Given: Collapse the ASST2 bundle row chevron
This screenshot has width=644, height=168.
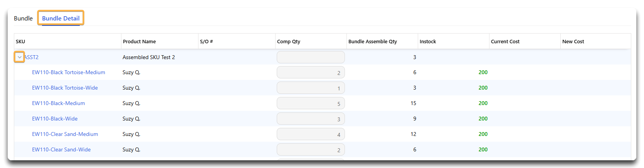Looking at the screenshot, I should (19, 57).
